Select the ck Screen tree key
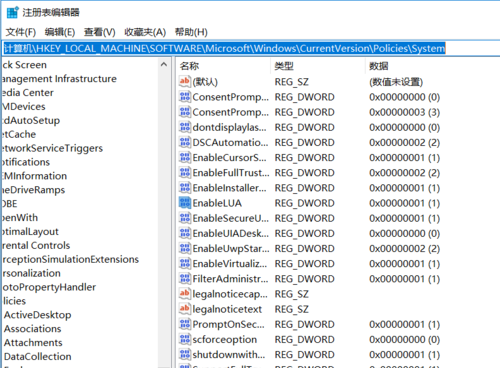The width and height of the screenshot is (500, 368). (24, 65)
